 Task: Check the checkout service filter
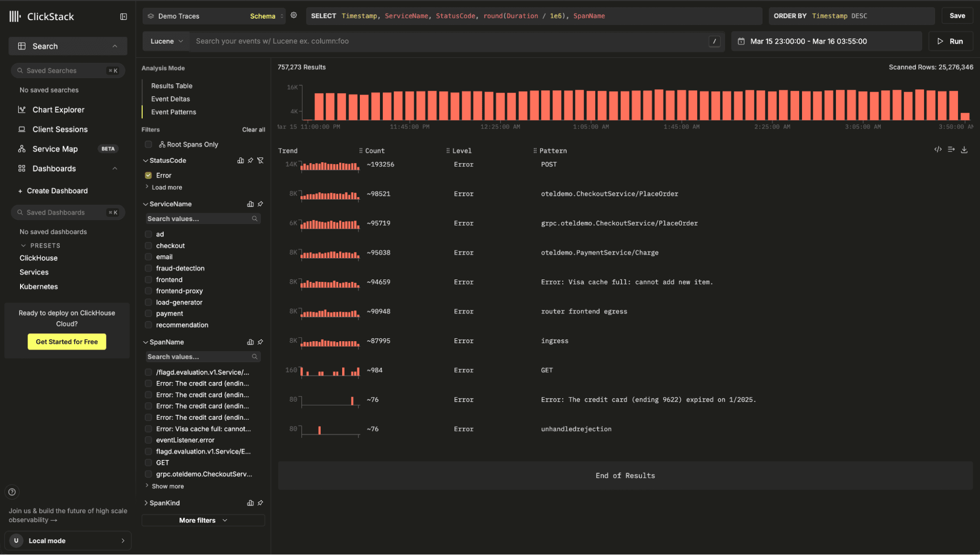click(x=148, y=246)
